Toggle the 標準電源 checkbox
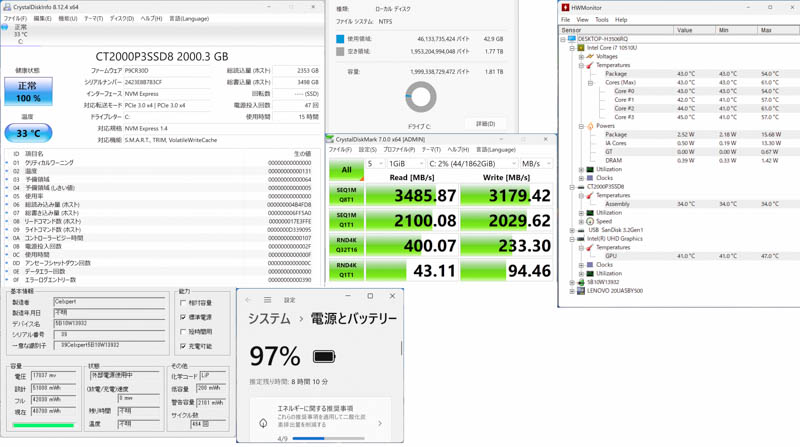Viewport: 800px width, 447px height. click(183, 317)
